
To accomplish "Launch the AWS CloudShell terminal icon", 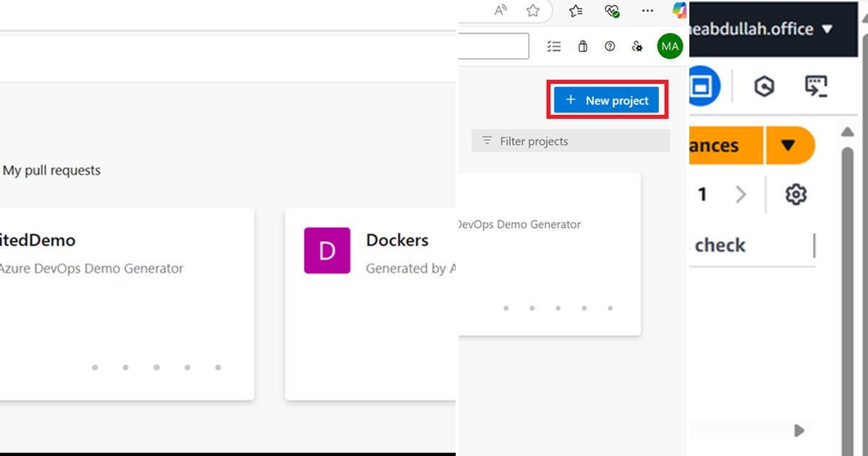I will click(817, 85).
